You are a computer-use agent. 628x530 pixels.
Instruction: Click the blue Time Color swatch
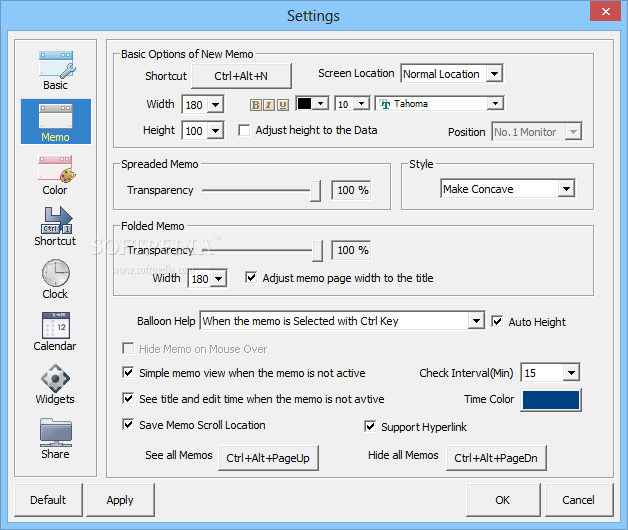[x=551, y=400]
